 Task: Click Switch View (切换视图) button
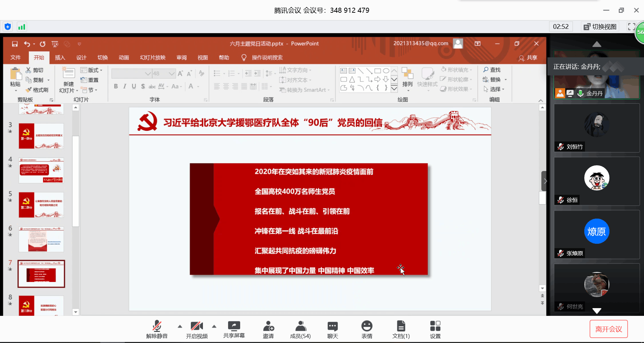tap(600, 27)
